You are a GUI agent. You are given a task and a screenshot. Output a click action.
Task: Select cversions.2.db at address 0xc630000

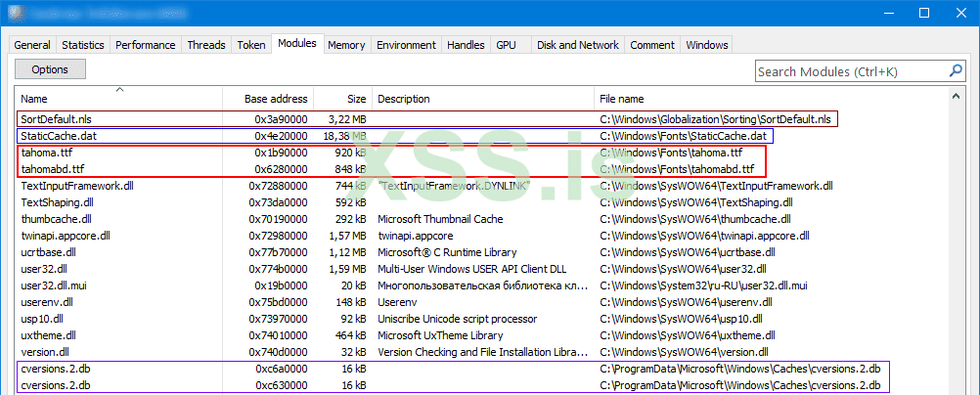pos(481,385)
